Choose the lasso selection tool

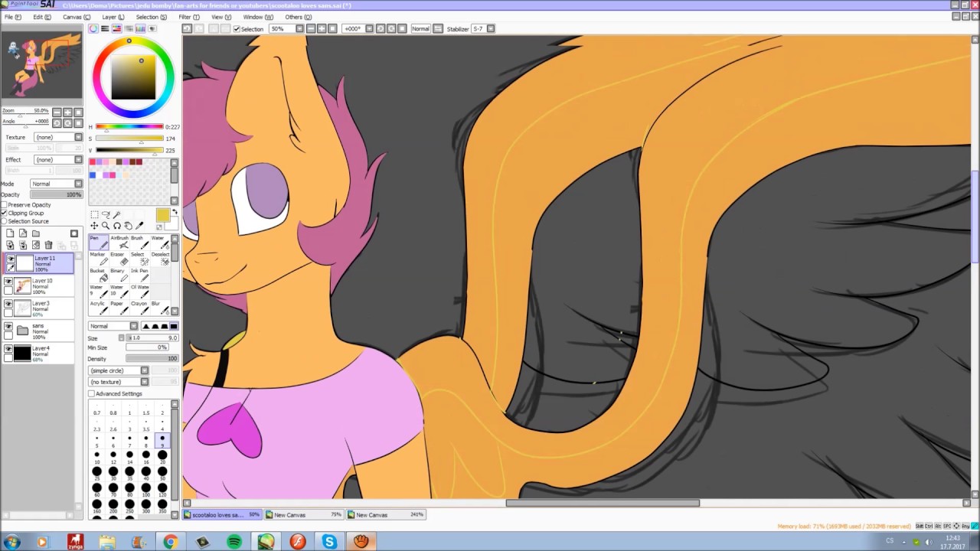(x=106, y=215)
